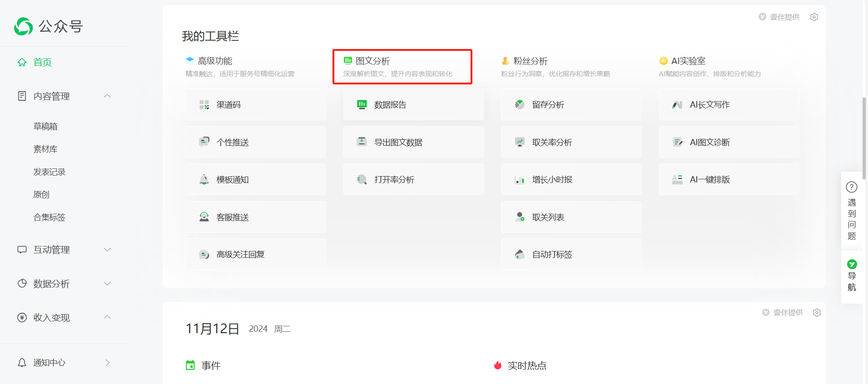
Task: Open 原创 in the sidebar
Action: [41, 194]
